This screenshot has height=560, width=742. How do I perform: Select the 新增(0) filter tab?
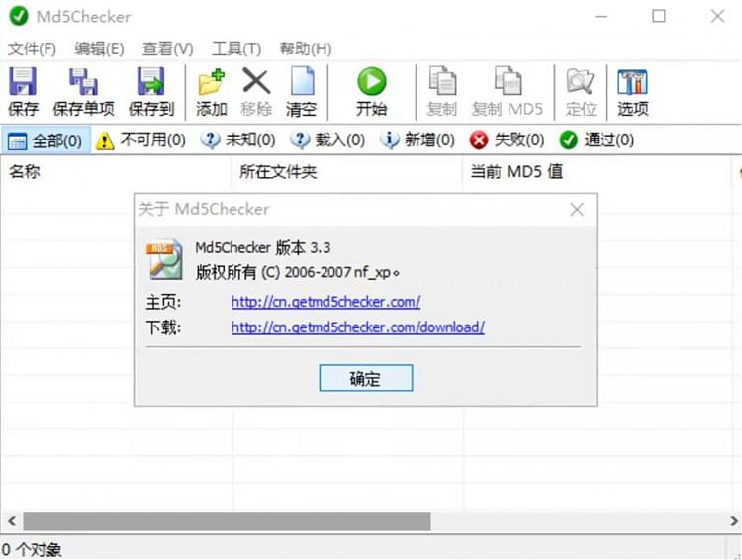point(417,140)
